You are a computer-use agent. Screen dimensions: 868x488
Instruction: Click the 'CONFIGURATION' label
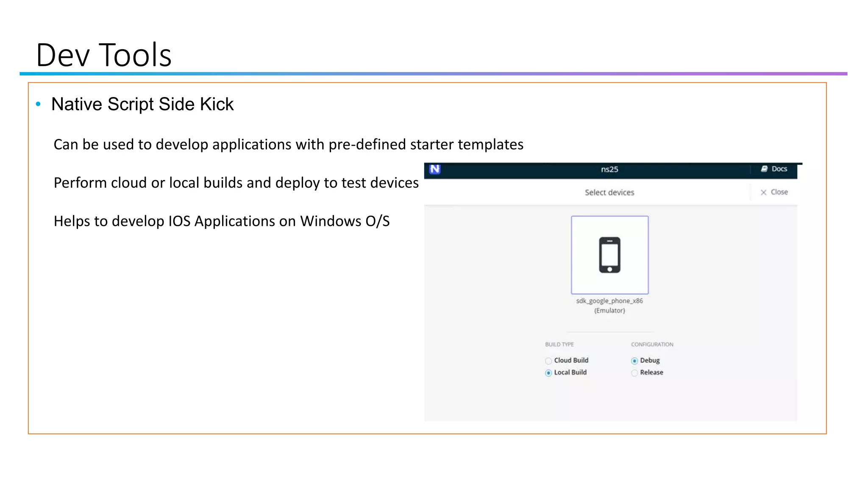click(652, 344)
